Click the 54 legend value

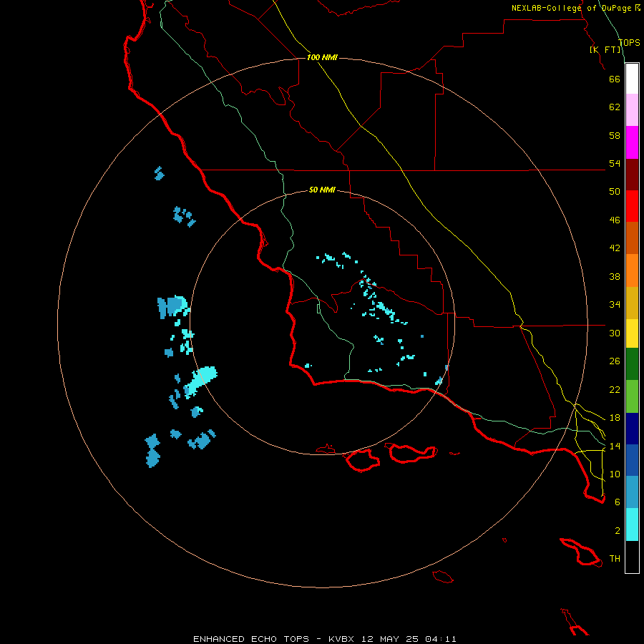[x=615, y=163]
